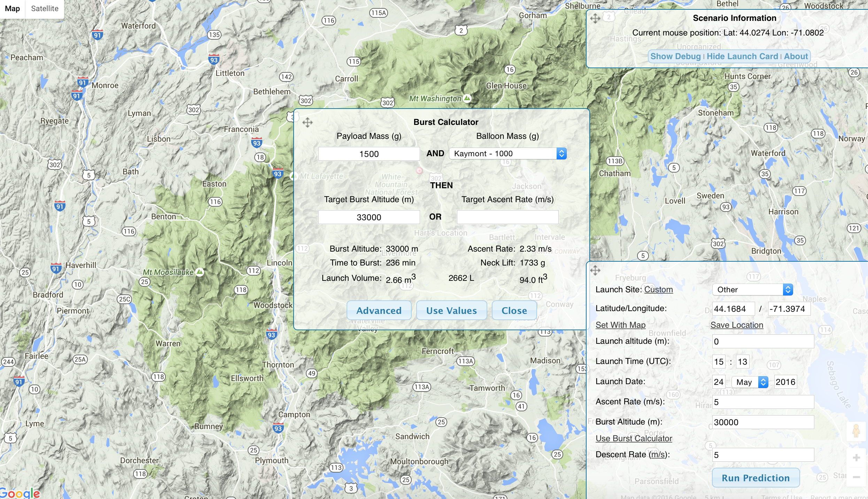Image resolution: width=868 pixels, height=499 pixels.
Task: Click the launch year field 2016
Action: coord(785,382)
